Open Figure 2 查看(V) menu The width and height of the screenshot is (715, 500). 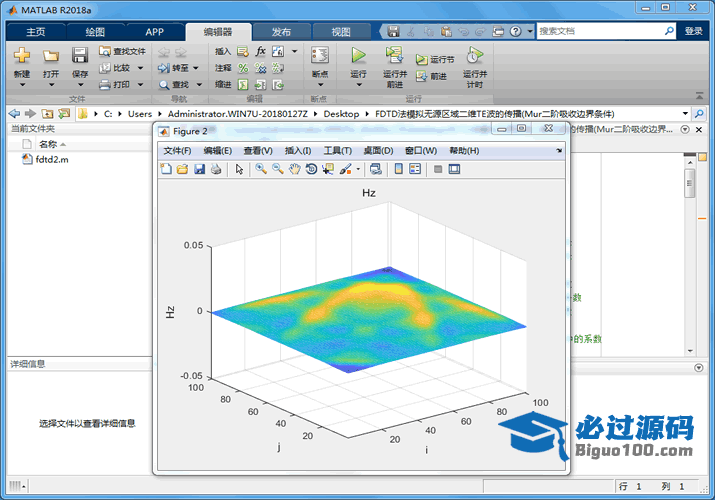click(x=258, y=150)
